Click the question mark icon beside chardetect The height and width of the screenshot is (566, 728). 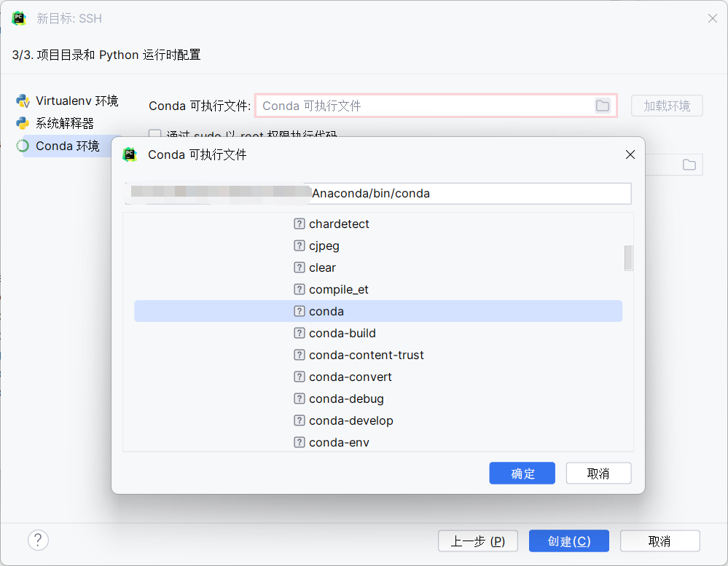[299, 224]
